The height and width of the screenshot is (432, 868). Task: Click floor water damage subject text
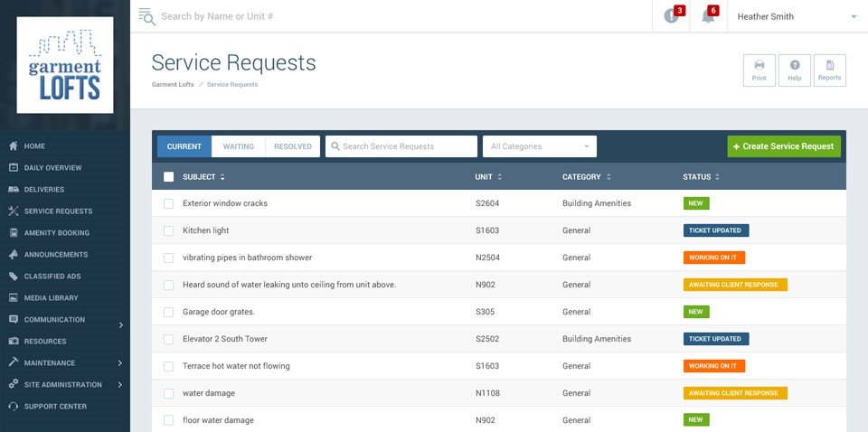[218, 420]
